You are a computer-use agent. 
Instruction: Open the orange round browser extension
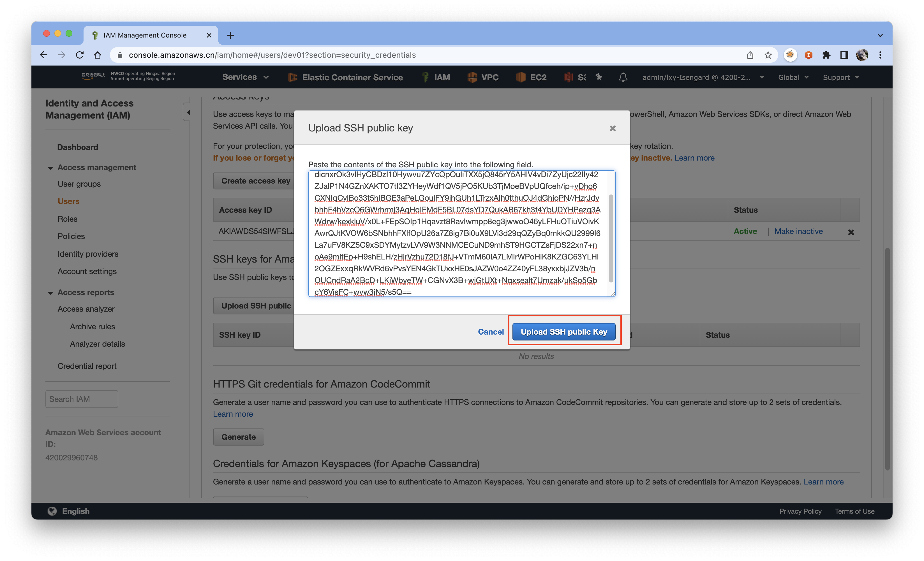(790, 55)
